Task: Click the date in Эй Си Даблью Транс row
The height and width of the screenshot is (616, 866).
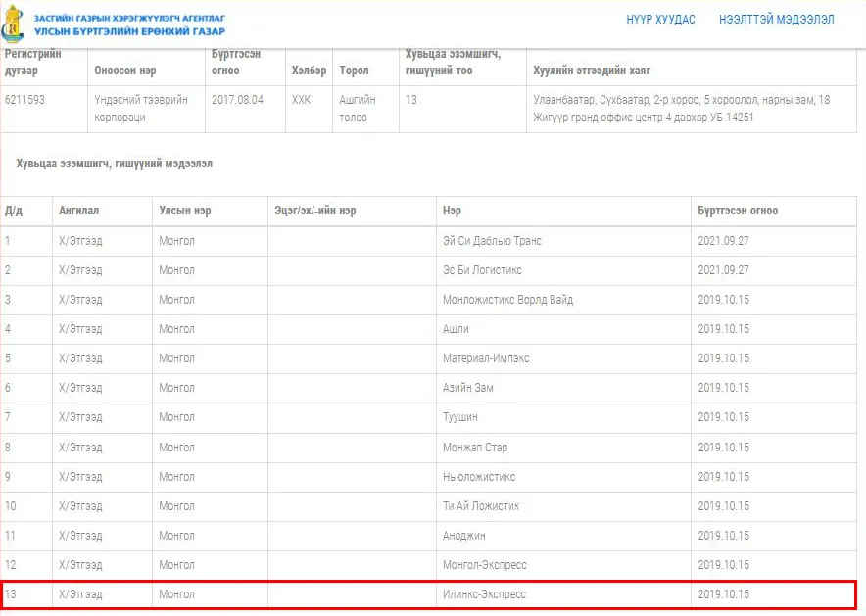Action: tap(724, 241)
